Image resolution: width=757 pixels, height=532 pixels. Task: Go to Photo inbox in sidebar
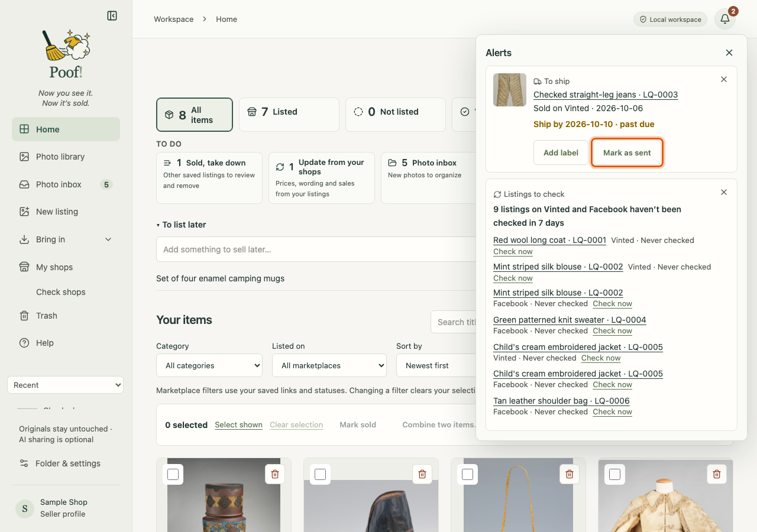tap(66, 184)
